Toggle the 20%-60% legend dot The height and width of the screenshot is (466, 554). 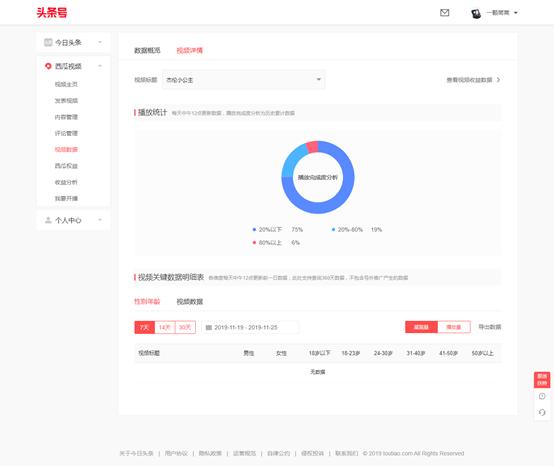(x=333, y=230)
